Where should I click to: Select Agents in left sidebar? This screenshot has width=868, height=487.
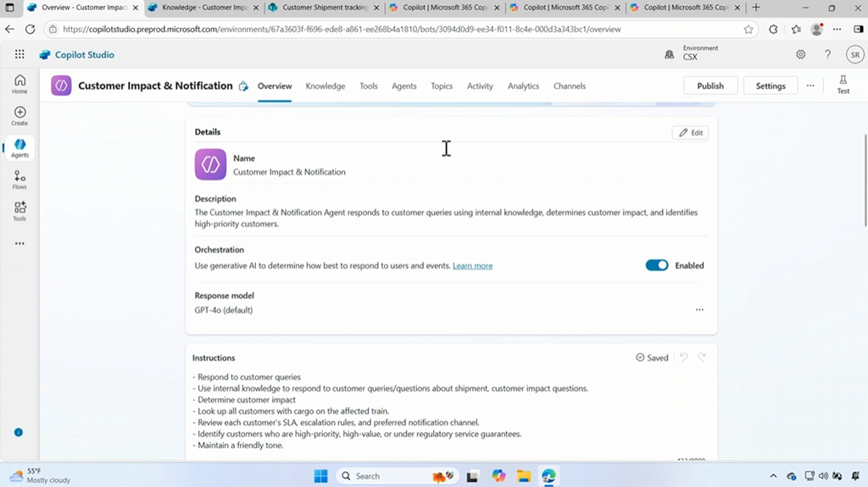[x=19, y=148]
